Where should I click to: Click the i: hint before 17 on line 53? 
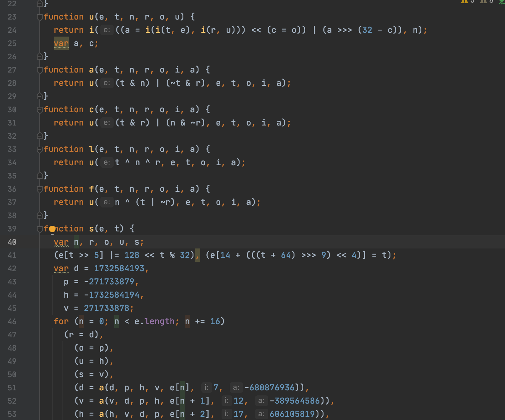(227, 414)
